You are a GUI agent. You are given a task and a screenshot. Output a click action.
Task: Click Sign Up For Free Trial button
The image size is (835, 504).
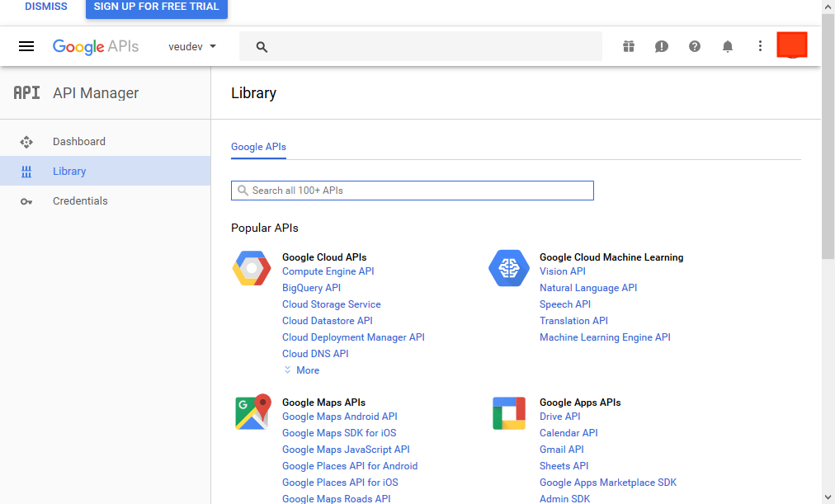157,7
